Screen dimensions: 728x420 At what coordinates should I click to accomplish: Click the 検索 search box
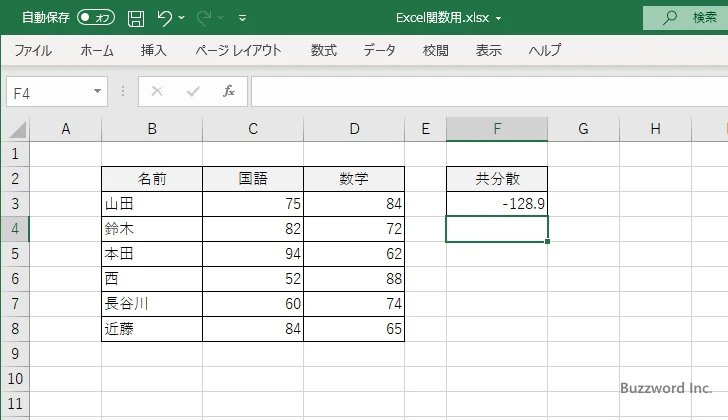click(x=685, y=18)
